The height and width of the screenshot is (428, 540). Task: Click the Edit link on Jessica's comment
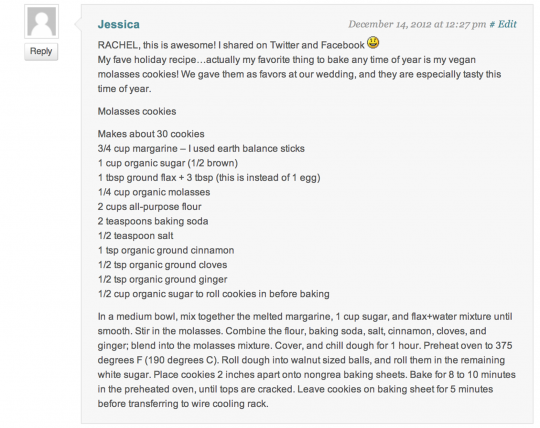point(507,24)
